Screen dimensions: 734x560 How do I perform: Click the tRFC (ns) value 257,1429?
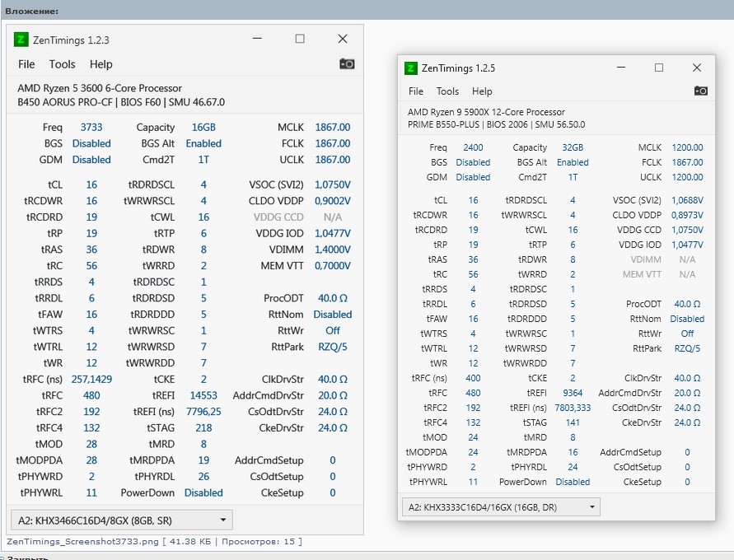click(x=91, y=379)
